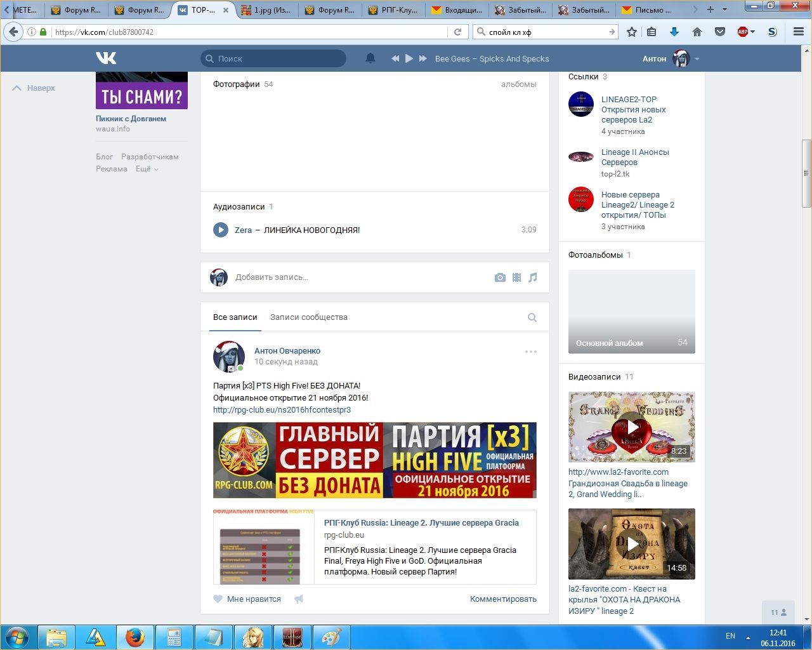Attach a photo to the new post
This screenshot has width=812, height=650.
[x=500, y=277]
